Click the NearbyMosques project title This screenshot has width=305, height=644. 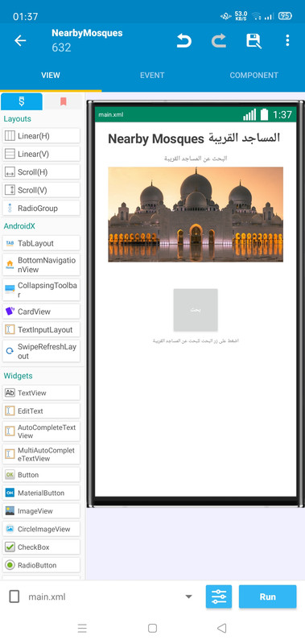coord(87,33)
